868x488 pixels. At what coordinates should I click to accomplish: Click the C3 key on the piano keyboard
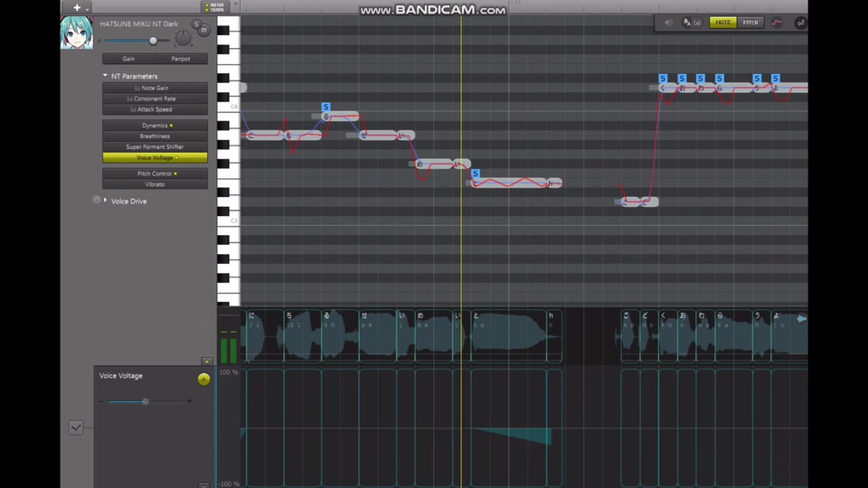[229, 221]
